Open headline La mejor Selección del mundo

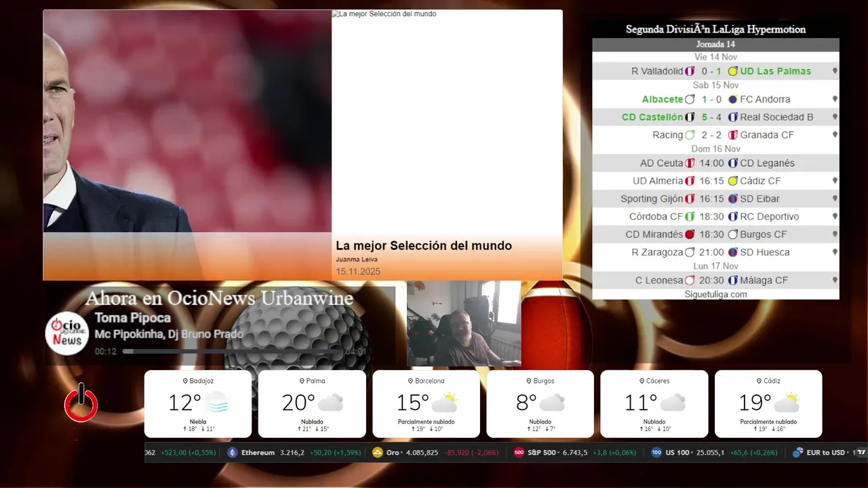(424, 246)
